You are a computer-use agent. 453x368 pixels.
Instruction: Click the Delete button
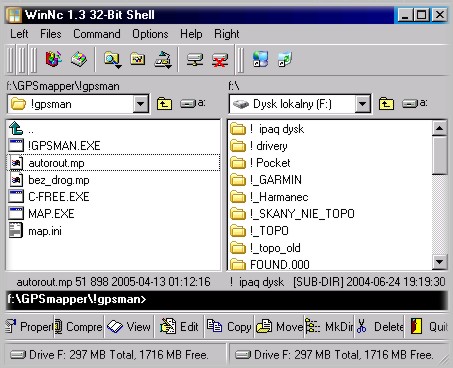coord(379,326)
